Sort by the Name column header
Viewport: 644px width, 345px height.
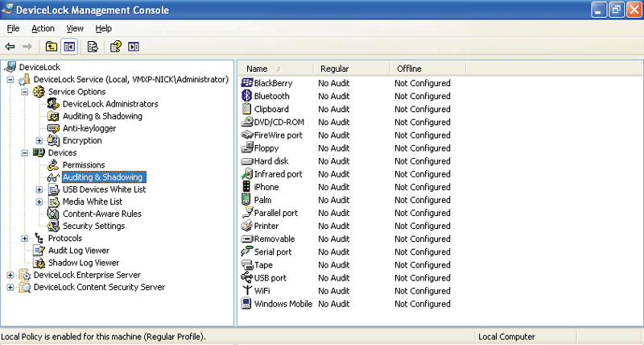(275, 69)
